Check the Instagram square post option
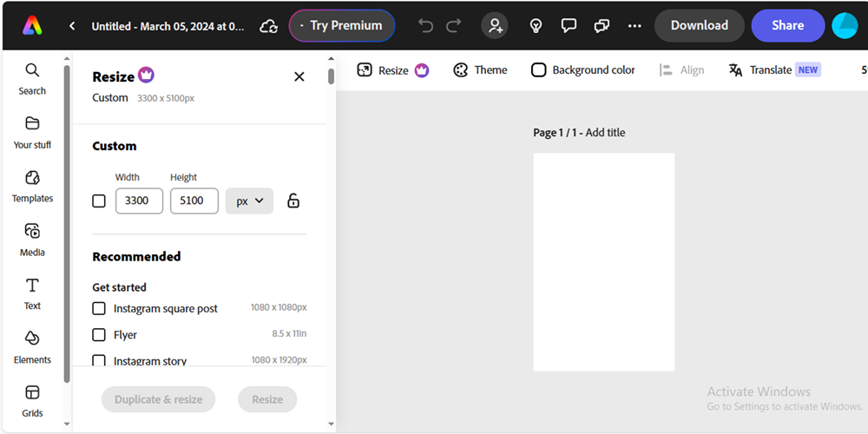Screen dimensions: 868x434 [99, 308]
